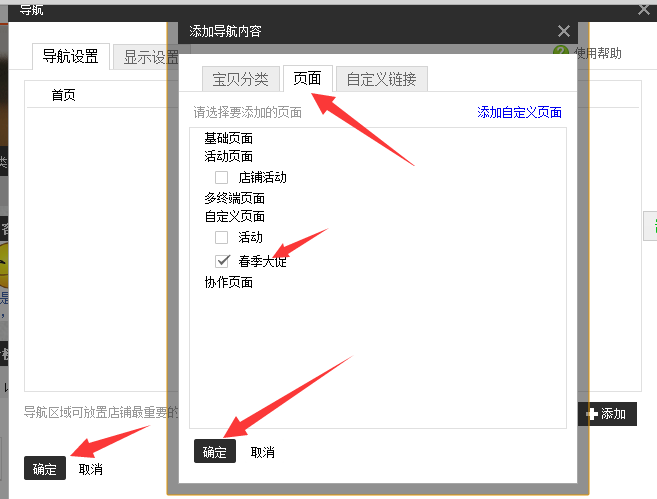Click the green 使用帮助 help icon

coord(560,51)
